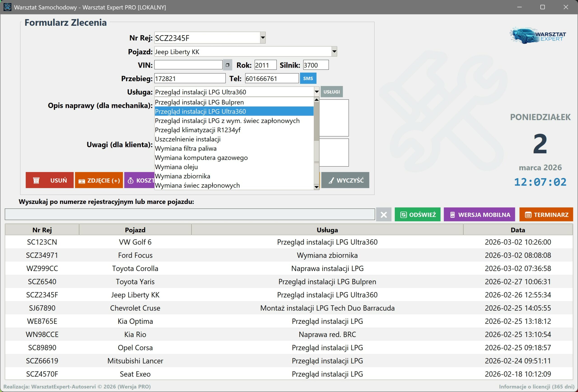Pick 'Uszczelnienie instalacji' from dropdown list

coord(188,139)
